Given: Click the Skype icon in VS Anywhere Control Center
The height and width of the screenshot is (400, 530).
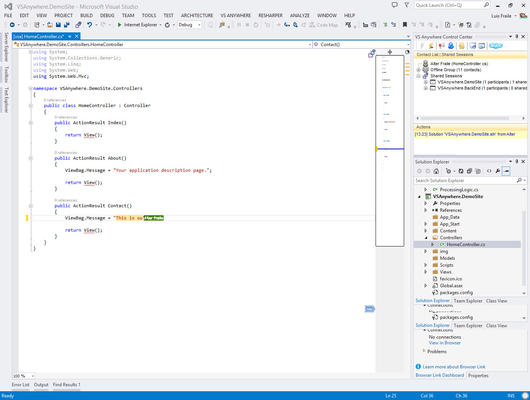Looking at the screenshot, I should coord(496,46).
